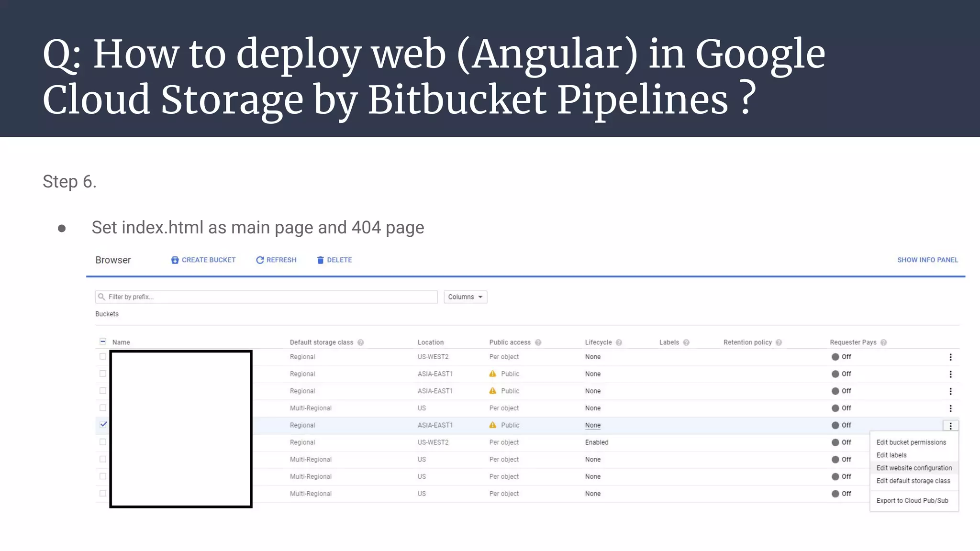This screenshot has width=980, height=551.
Task: Click help icon beside Retention policy
Action: coord(779,342)
